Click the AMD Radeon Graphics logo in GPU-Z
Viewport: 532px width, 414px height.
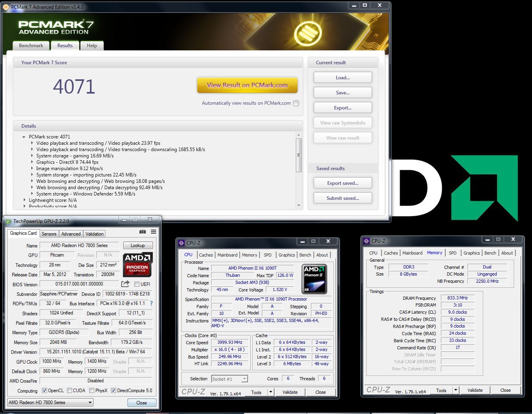click(x=137, y=264)
